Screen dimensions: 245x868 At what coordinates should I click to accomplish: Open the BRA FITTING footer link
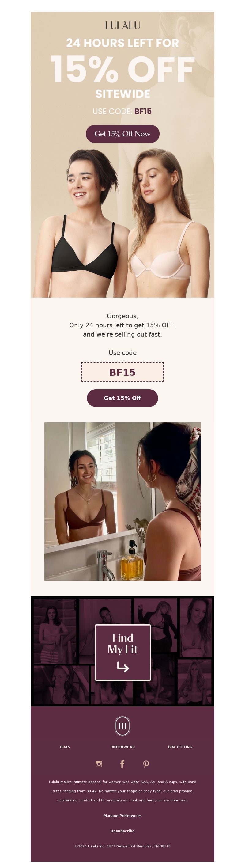(180, 747)
